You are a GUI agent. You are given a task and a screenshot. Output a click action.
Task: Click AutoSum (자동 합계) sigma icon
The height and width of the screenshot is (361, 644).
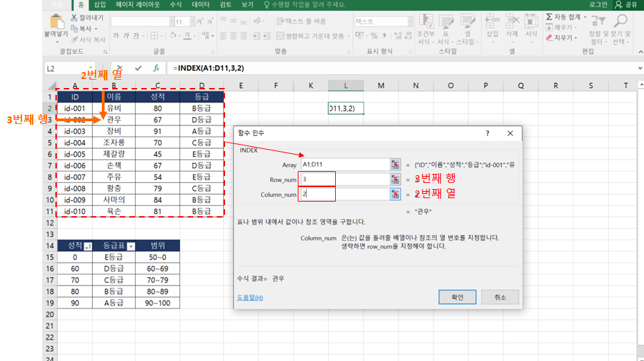coord(549,17)
